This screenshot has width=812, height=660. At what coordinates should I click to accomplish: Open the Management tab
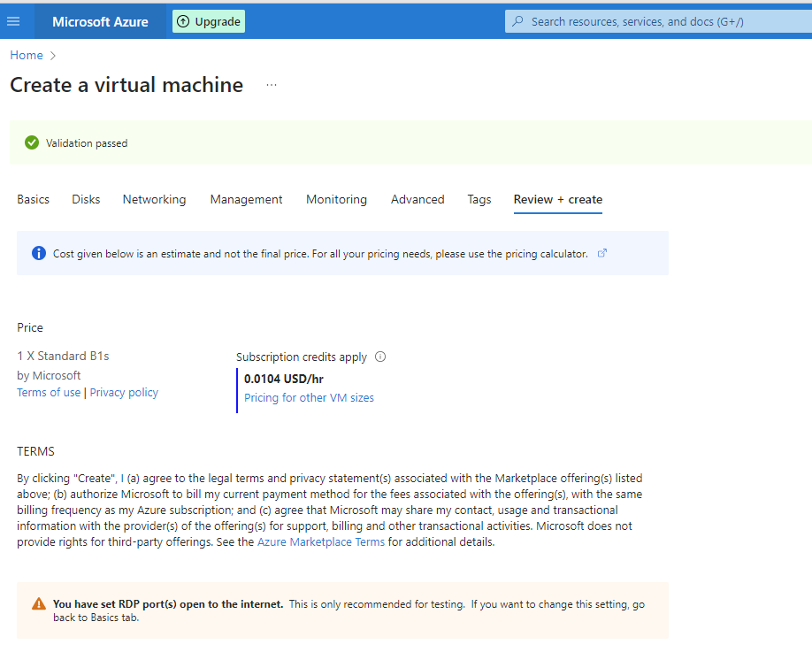[246, 199]
